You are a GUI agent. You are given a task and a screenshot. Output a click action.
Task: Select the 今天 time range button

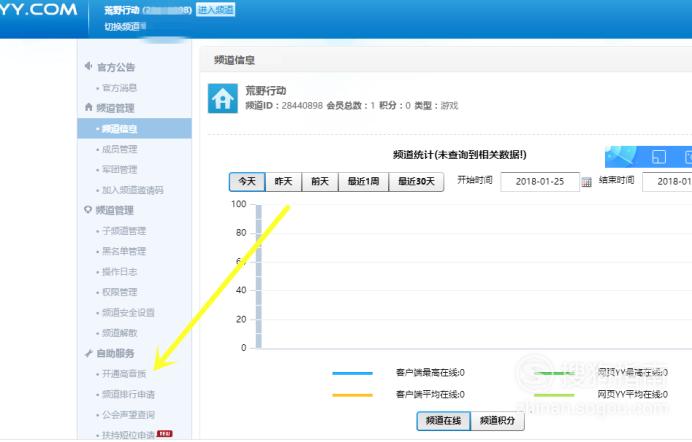coord(247,181)
